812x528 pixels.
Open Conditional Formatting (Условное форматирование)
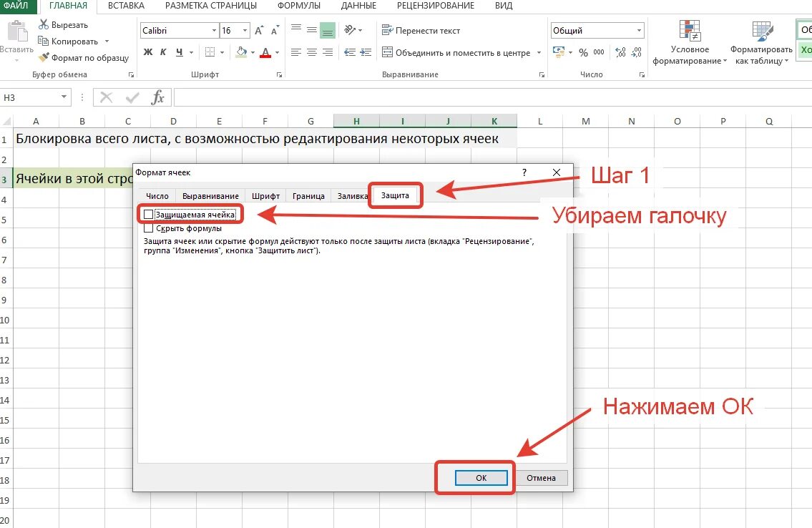click(x=690, y=42)
